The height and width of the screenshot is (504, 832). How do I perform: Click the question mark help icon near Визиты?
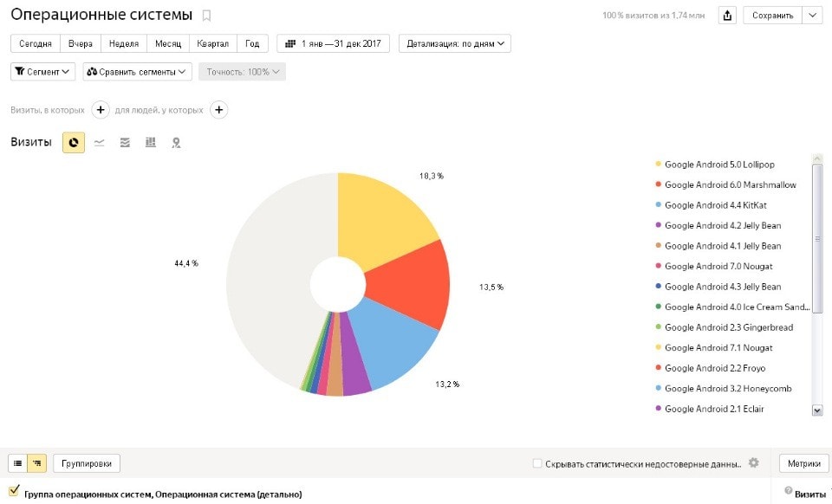pos(788,491)
